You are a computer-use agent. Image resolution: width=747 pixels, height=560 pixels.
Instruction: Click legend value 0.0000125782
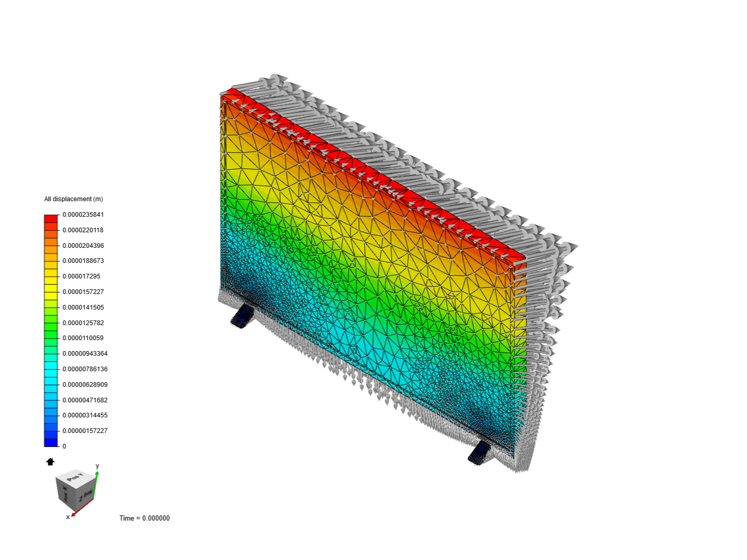(x=83, y=323)
